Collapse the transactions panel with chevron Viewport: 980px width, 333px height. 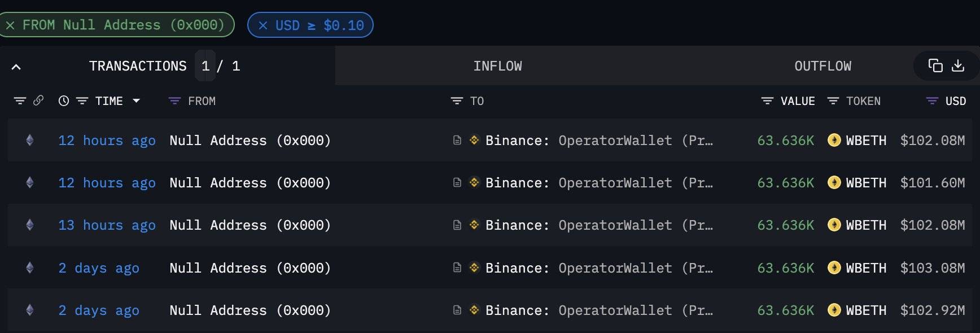click(x=16, y=67)
